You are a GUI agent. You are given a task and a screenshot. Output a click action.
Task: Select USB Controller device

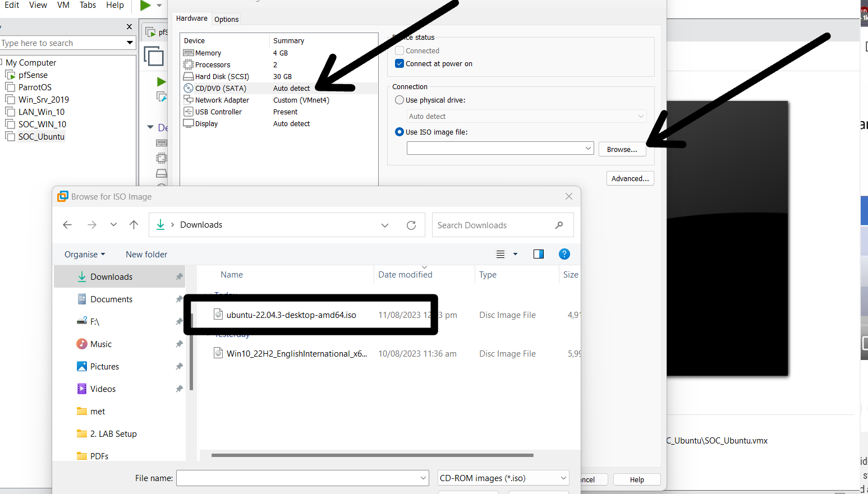(279, 112)
